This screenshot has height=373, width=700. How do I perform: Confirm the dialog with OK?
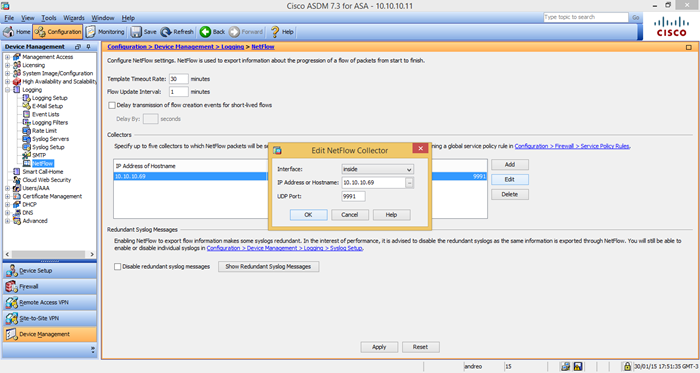(308, 215)
